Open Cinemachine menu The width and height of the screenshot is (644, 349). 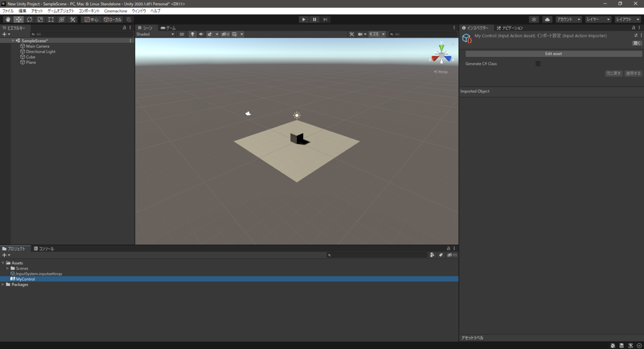pos(116,11)
